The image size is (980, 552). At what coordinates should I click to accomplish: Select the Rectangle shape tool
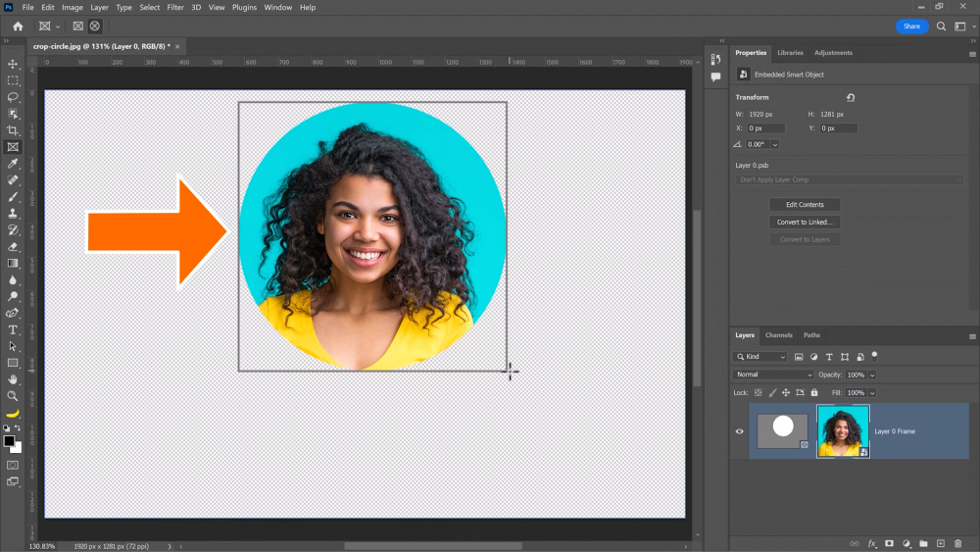click(x=13, y=363)
